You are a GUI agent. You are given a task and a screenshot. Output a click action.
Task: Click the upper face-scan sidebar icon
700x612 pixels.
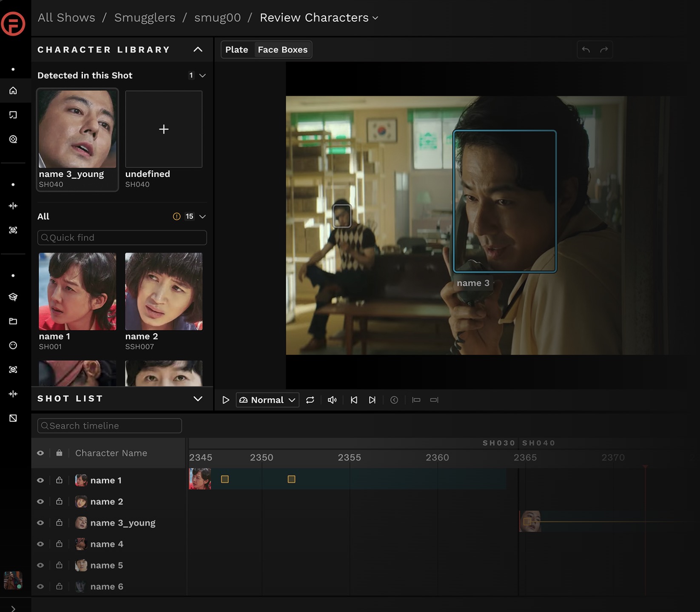[13, 230]
